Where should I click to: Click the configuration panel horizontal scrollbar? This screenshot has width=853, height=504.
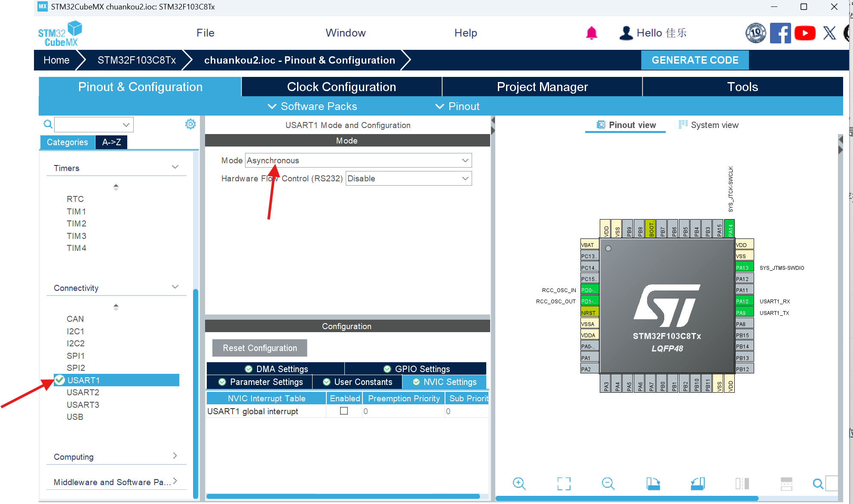pos(343,496)
